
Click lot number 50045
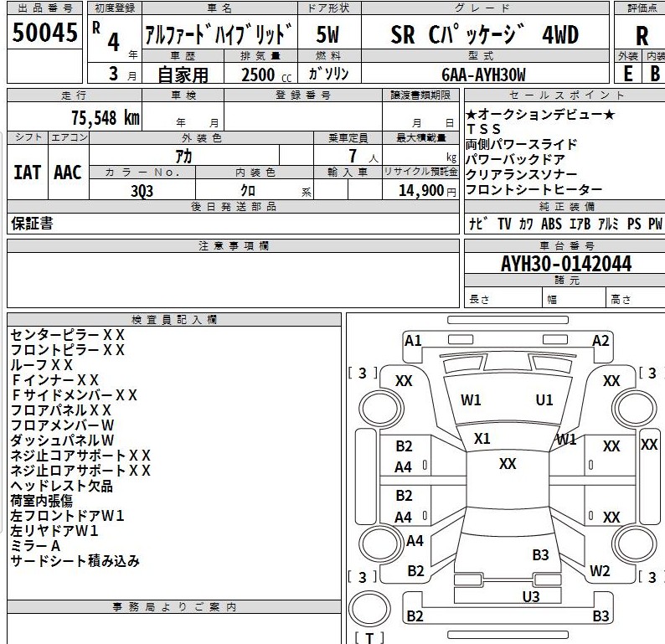(x=45, y=33)
